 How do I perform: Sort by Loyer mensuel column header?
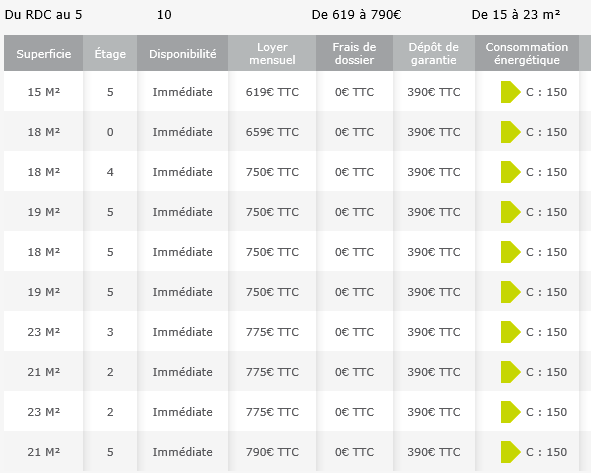click(272, 53)
